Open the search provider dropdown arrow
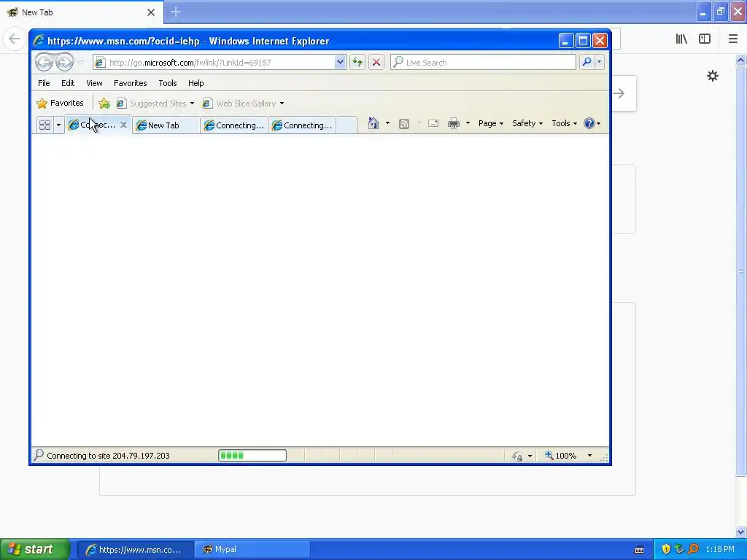 pos(600,63)
